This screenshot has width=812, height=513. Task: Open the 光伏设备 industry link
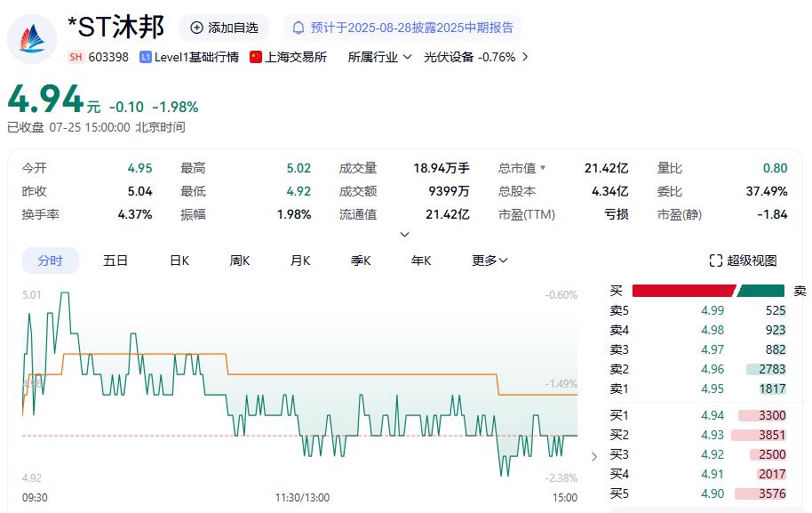(470, 57)
